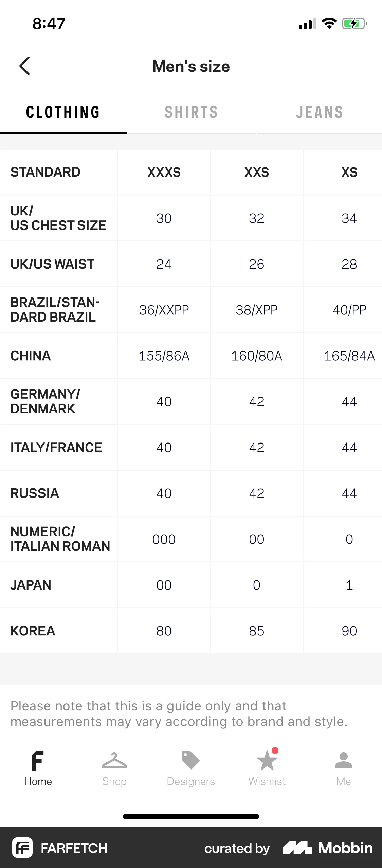Open the Wishlist star icon

point(267,761)
